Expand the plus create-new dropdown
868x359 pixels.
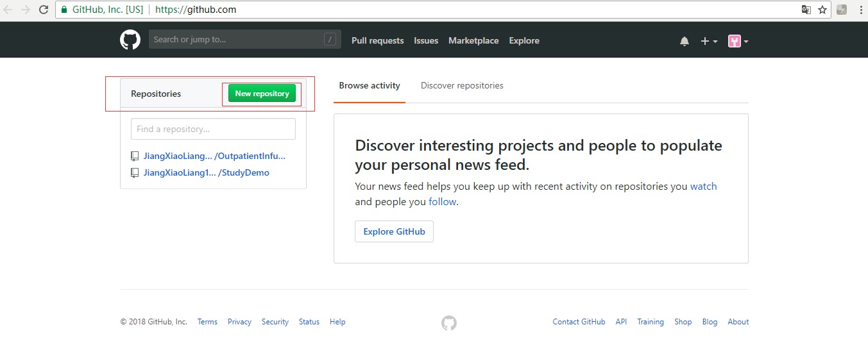(x=709, y=41)
